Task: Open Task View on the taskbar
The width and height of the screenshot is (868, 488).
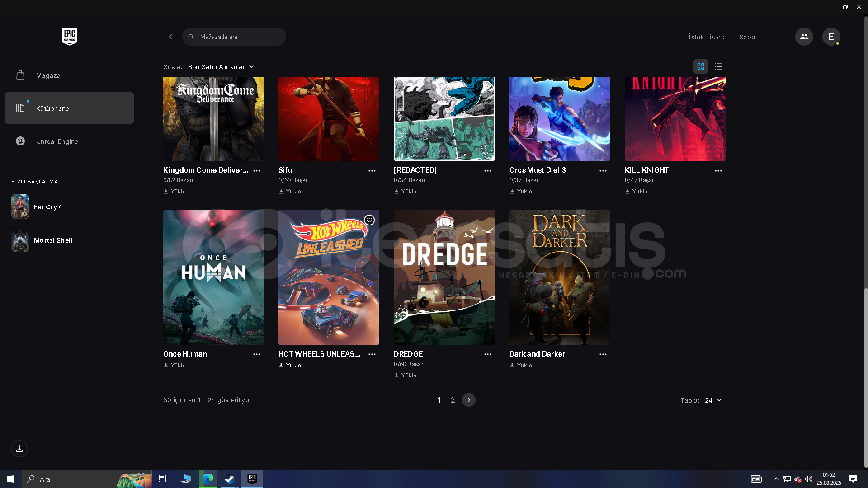Action: [x=163, y=479]
